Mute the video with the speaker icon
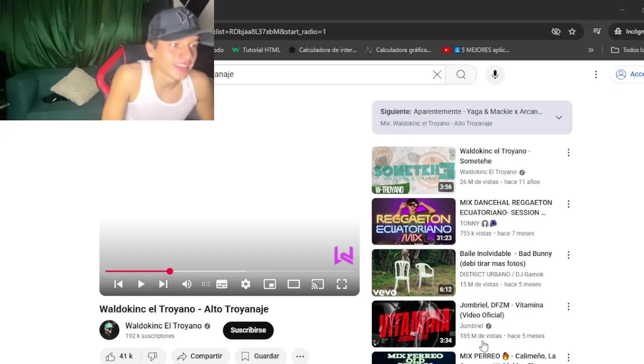Screen dimensions: 644x364 (186, 284)
